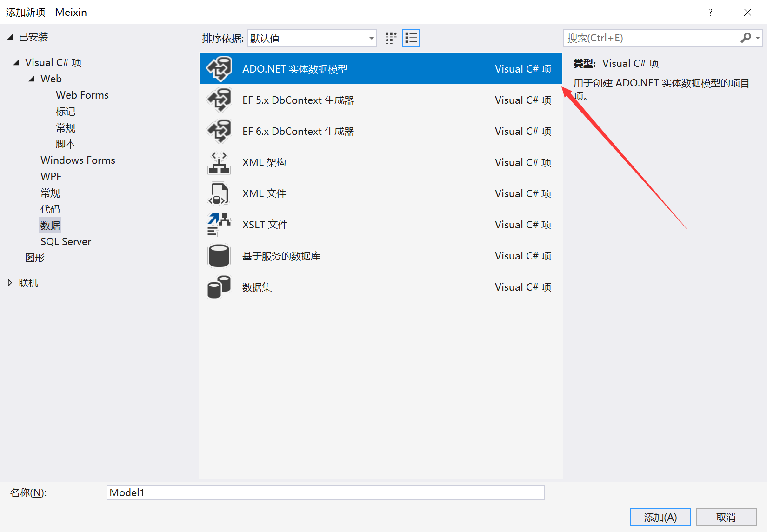Click the 搜索(Ctrl+E) search box
This screenshot has height=532, width=767.
tap(651, 38)
